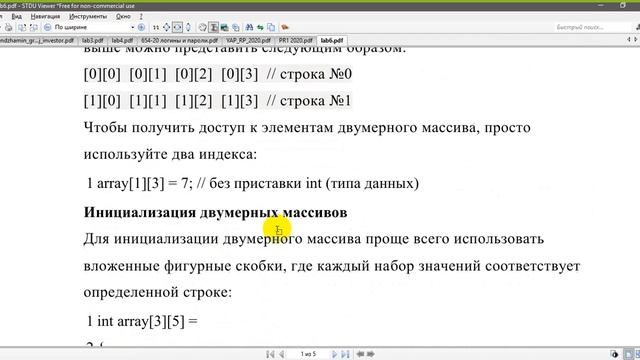Switch to the 654-20 логины и пароли.pdf tab
The width and height of the screenshot is (640, 360).
(x=179, y=40)
